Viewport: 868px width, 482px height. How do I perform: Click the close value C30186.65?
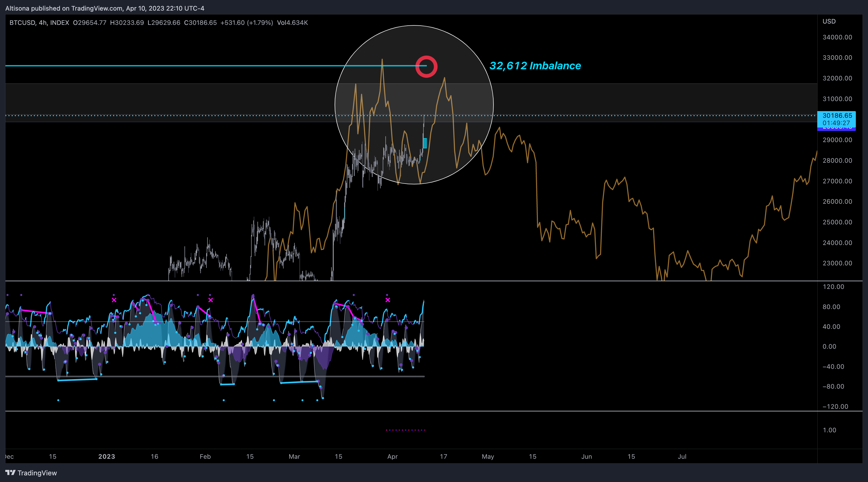coord(200,22)
